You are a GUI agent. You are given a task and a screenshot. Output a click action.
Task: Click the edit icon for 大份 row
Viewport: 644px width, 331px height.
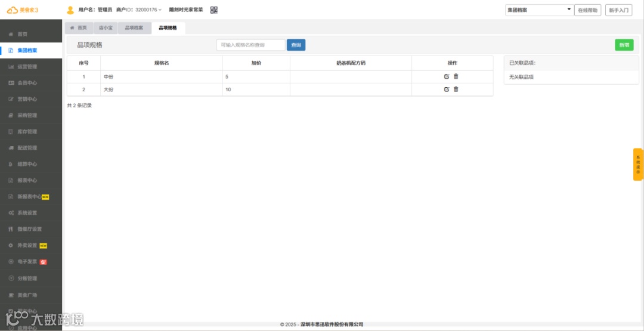(x=447, y=89)
